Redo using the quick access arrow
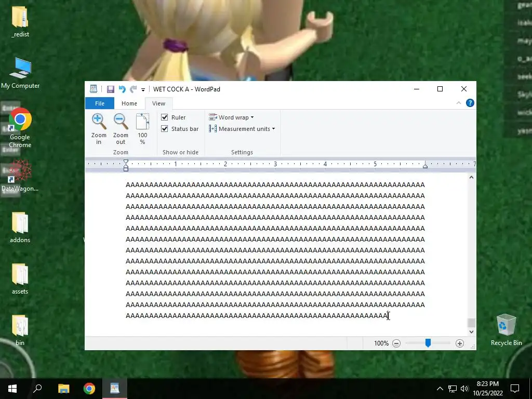532x399 pixels. (134, 89)
